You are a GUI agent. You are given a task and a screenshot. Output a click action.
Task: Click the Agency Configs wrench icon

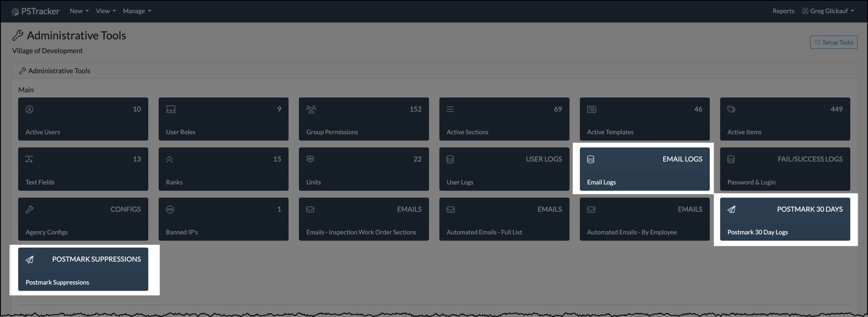coord(29,209)
